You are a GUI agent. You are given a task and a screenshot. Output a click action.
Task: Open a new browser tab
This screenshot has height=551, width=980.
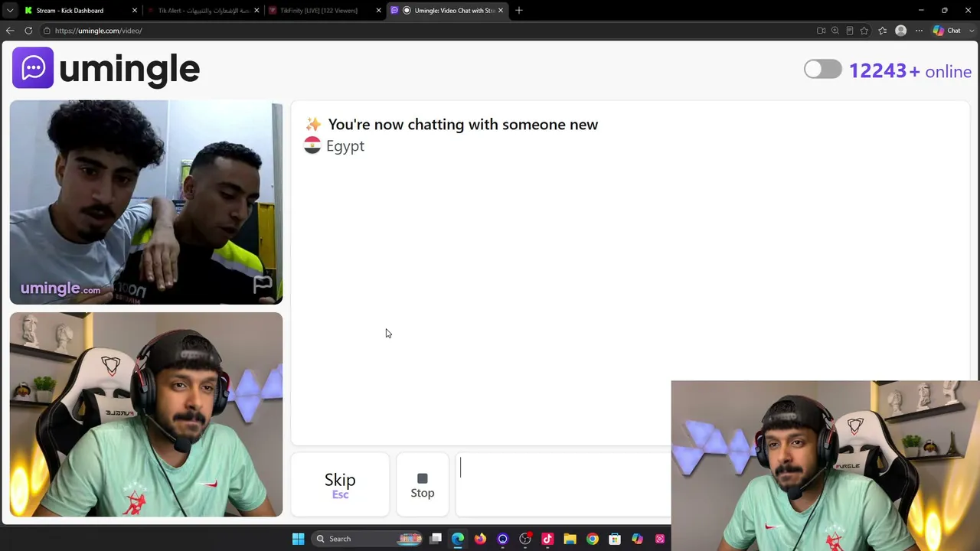click(519, 10)
